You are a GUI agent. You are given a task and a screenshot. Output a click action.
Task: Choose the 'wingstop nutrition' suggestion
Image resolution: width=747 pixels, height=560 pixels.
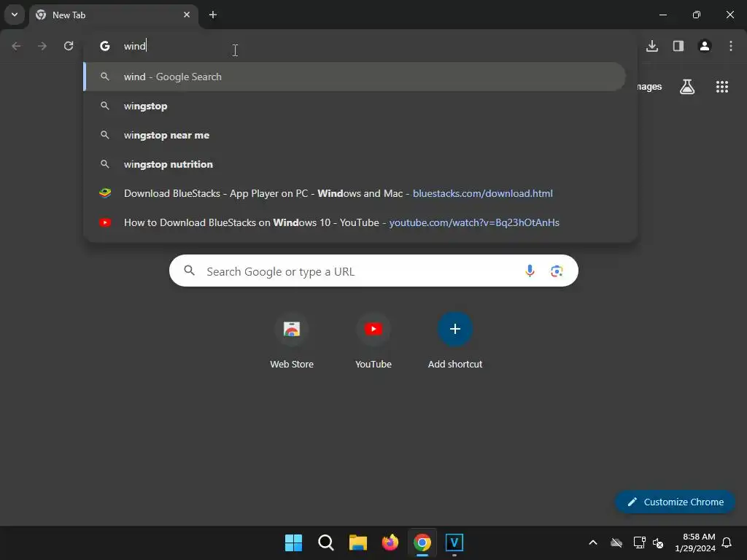pyautogui.click(x=355, y=164)
